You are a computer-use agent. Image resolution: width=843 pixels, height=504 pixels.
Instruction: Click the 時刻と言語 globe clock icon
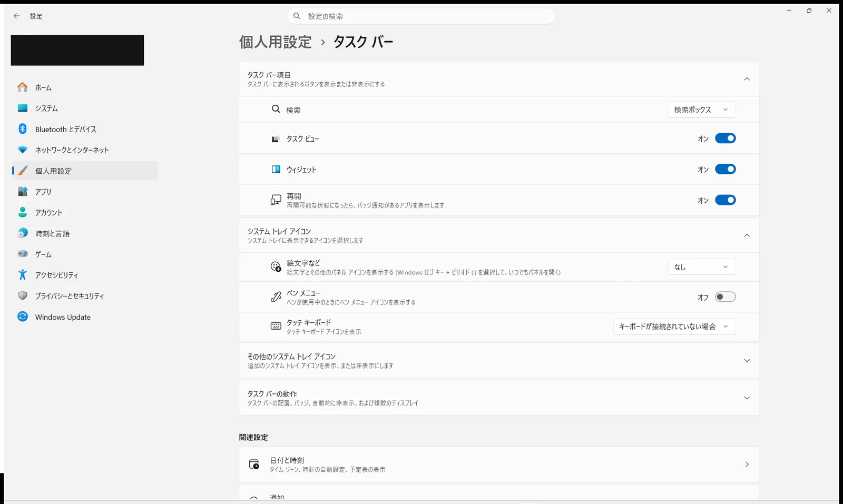22,233
